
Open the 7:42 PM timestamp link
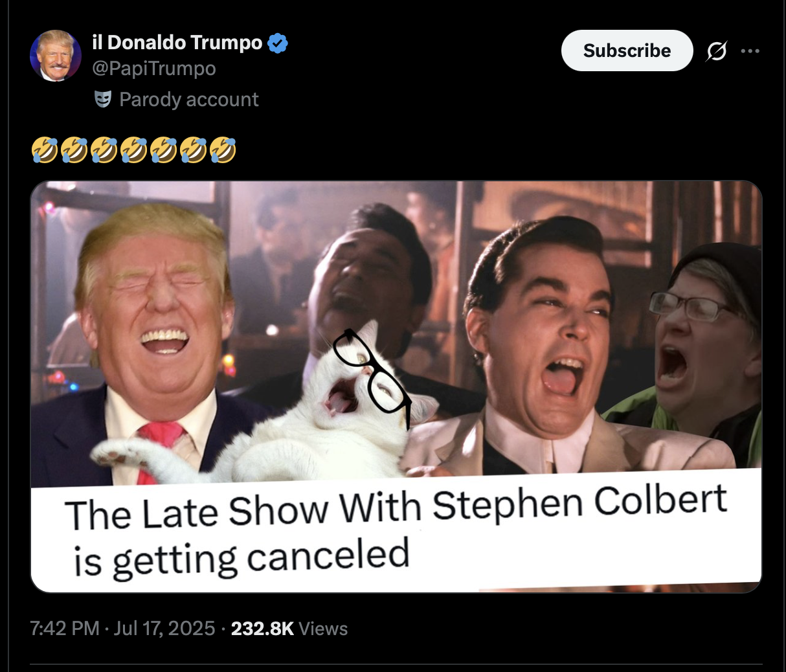tap(65, 628)
